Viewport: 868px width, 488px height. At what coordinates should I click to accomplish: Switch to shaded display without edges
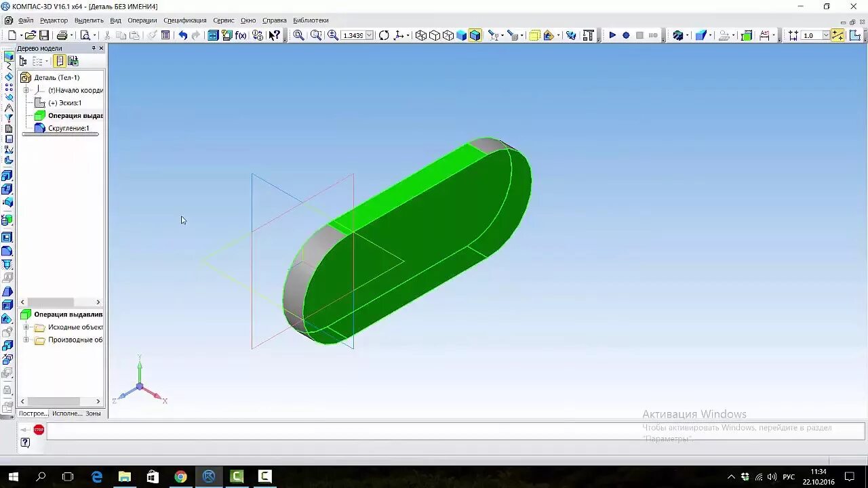462,35
